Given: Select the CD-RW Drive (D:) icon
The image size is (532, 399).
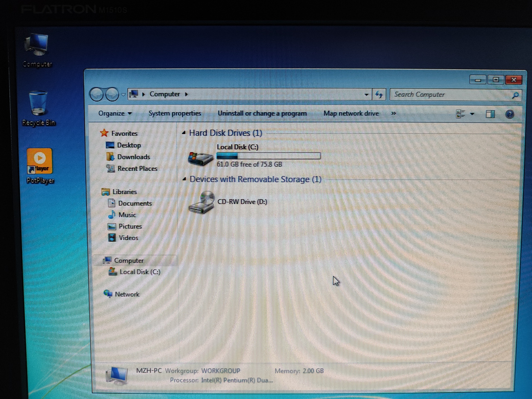Looking at the screenshot, I should pyautogui.click(x=202, y=202).
